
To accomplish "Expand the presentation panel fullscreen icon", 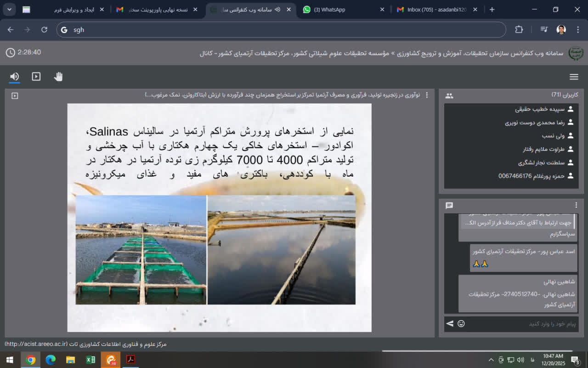I will pyautogui.click(x=15, y=96).
